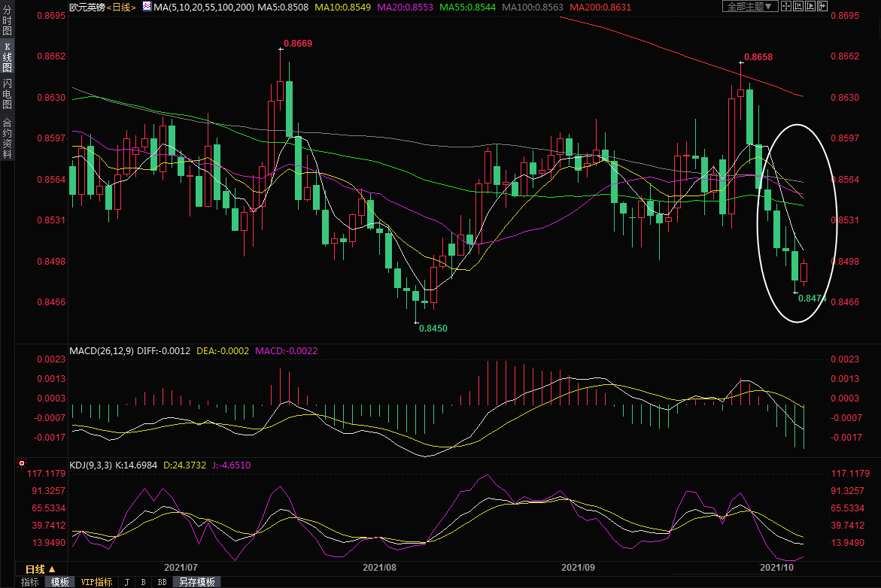Toggle the BB template button
The image size is (881, 588).
click(162, 582)
